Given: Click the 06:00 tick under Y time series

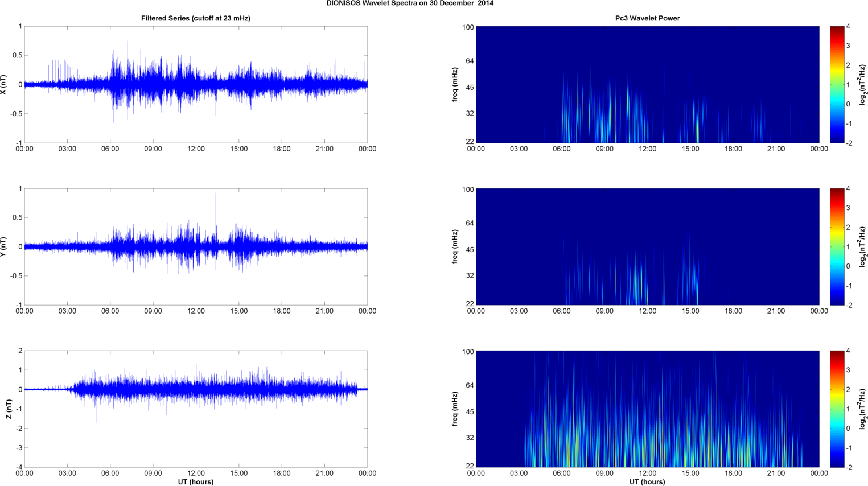Looking at the screenshot, I should (x=110, y=311).
